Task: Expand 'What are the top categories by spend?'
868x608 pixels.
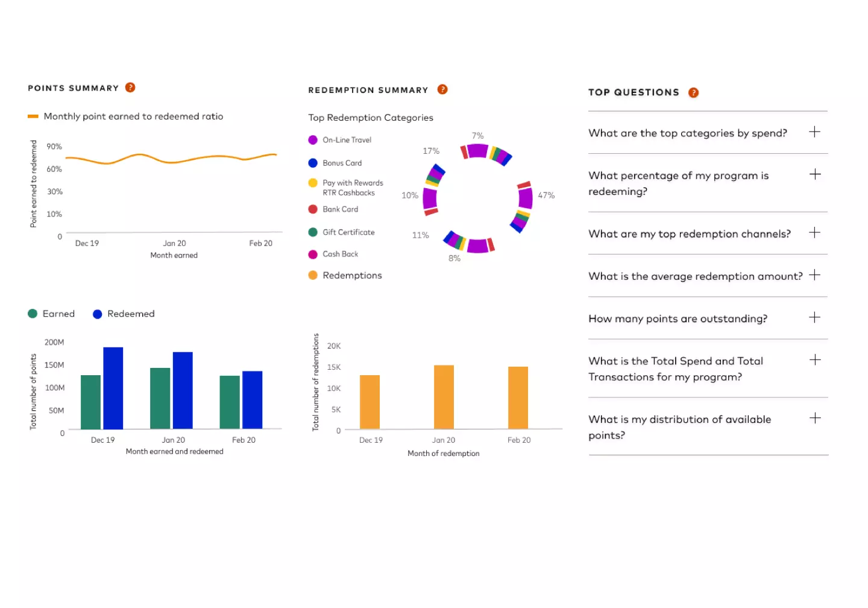Action: pos(814,132)
